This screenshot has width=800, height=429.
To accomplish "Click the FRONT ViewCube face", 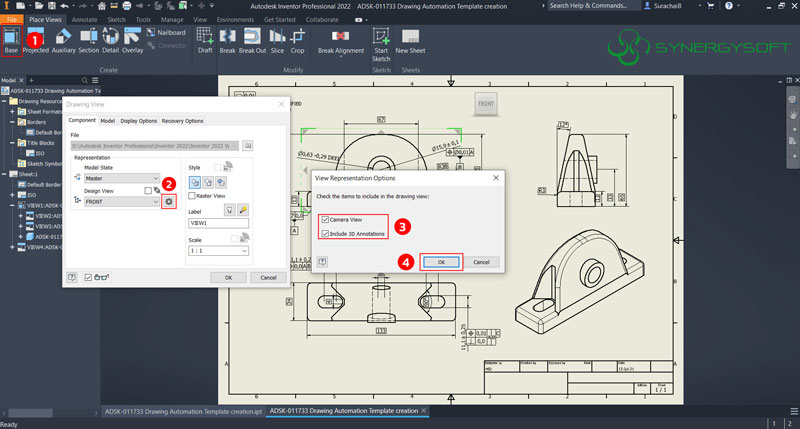I will tap(486, 104).
